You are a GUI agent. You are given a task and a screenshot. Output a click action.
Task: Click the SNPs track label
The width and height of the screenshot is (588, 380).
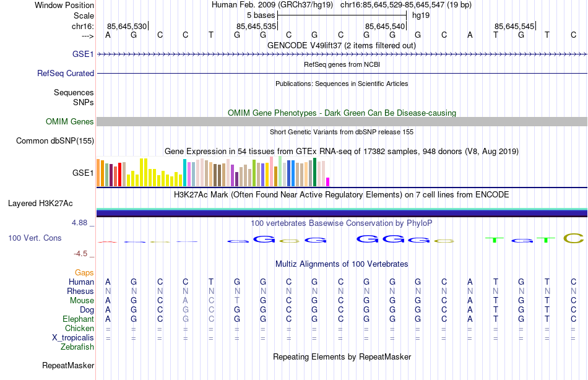[84, 102]
